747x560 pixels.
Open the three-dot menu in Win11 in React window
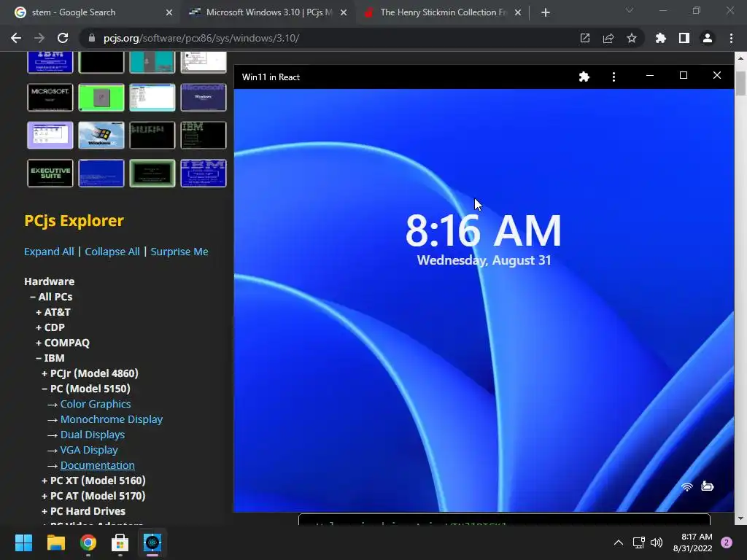pyautogui.click(x=614, y=77)
